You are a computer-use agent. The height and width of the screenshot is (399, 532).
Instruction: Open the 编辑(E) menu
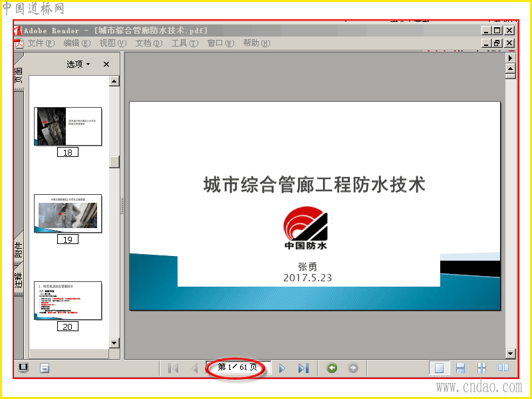point(77,43)
